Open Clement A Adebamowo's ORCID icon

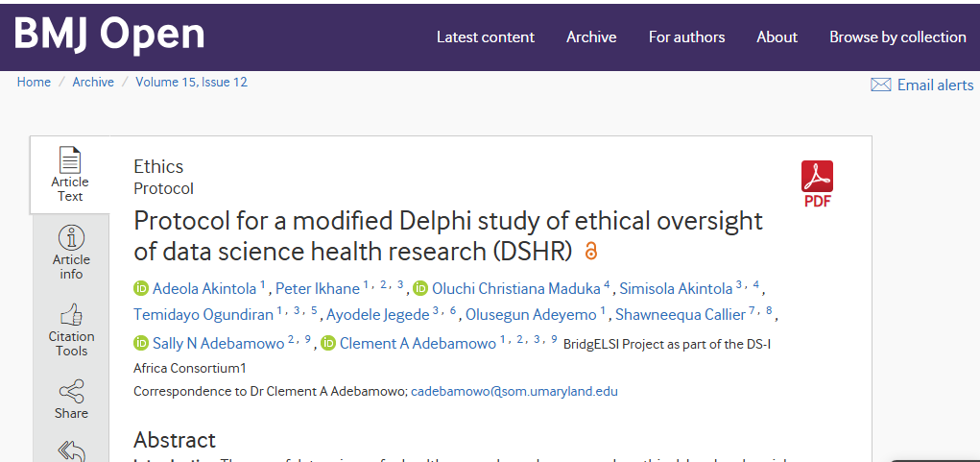coord(328,343)
